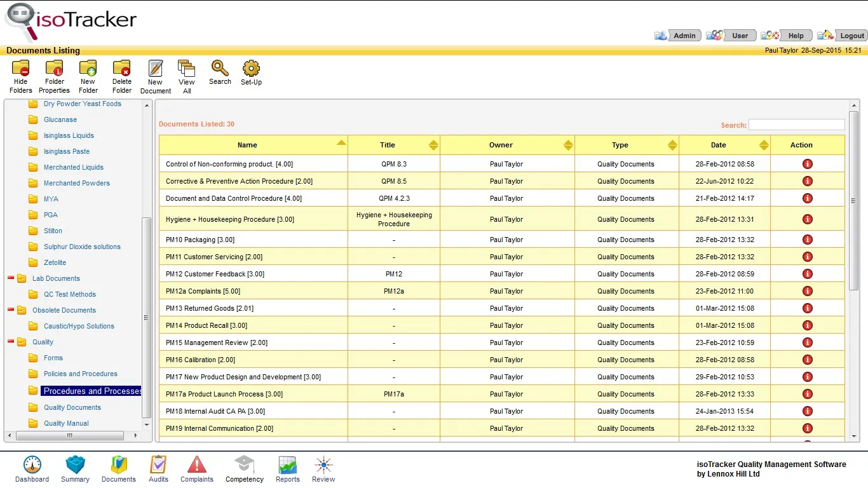Select the Hide Folders toolbar icon
868x488 pixels.
tap(20, 75)
